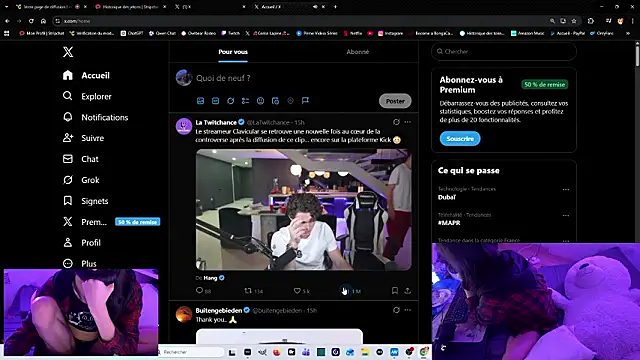Open Buitengebieden account name link
The image size is (640, 360).
219,311
